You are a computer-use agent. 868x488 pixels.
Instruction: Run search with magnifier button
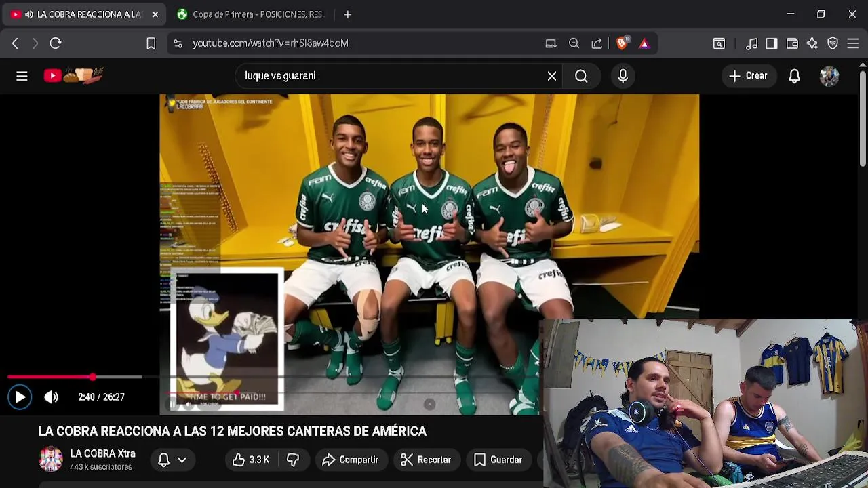click(581, 76)
